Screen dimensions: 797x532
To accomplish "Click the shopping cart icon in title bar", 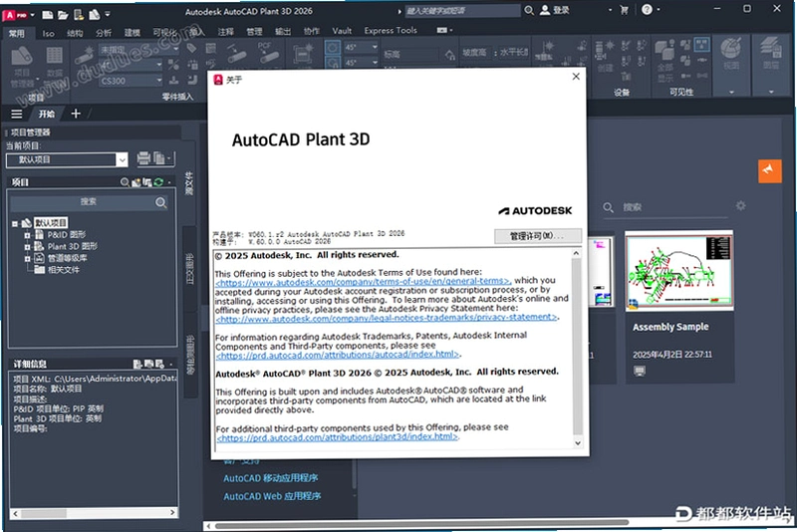I will [624, 10].
